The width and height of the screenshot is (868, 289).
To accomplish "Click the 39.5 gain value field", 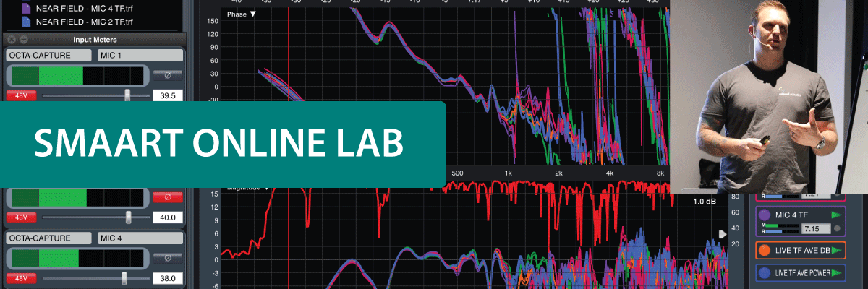I will (x=167, y=95).
